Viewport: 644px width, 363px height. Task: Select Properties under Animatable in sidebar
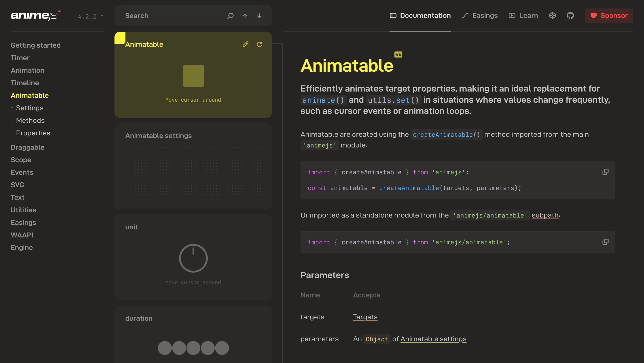click(x=33, y=133)
